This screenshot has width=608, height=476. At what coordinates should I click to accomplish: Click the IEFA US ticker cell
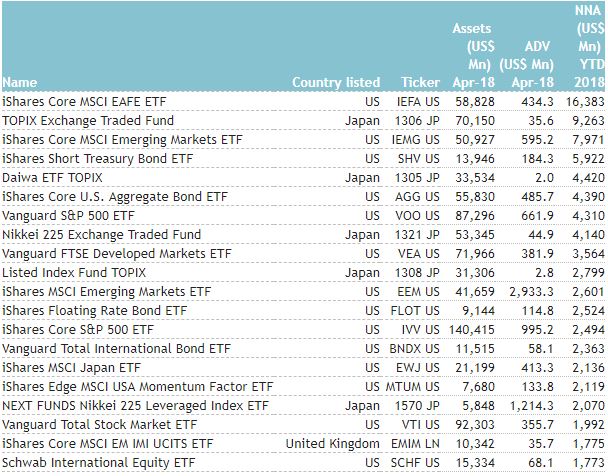[x=417, y=102]
